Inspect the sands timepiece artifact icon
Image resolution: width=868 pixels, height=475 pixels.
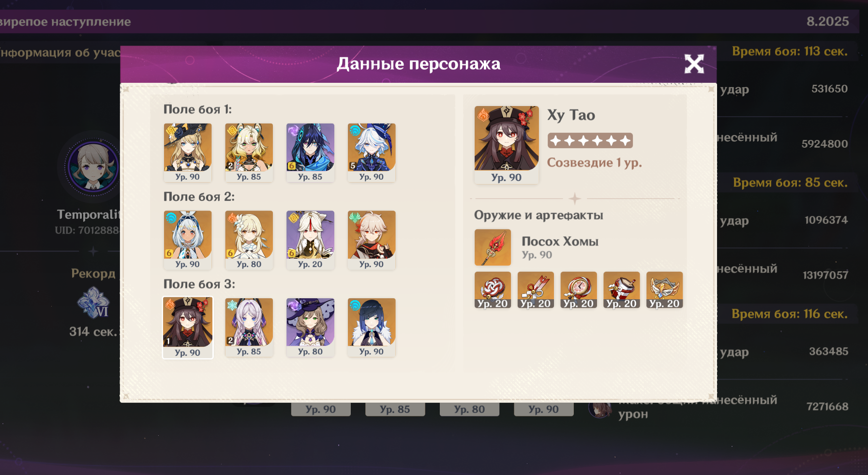click(579, 290)
